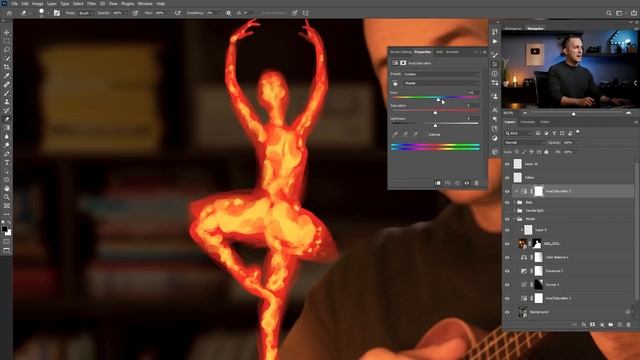Select the Eyedropper tool in the toolbar
This screenshot has width=640, height=360.
point(7,76)
